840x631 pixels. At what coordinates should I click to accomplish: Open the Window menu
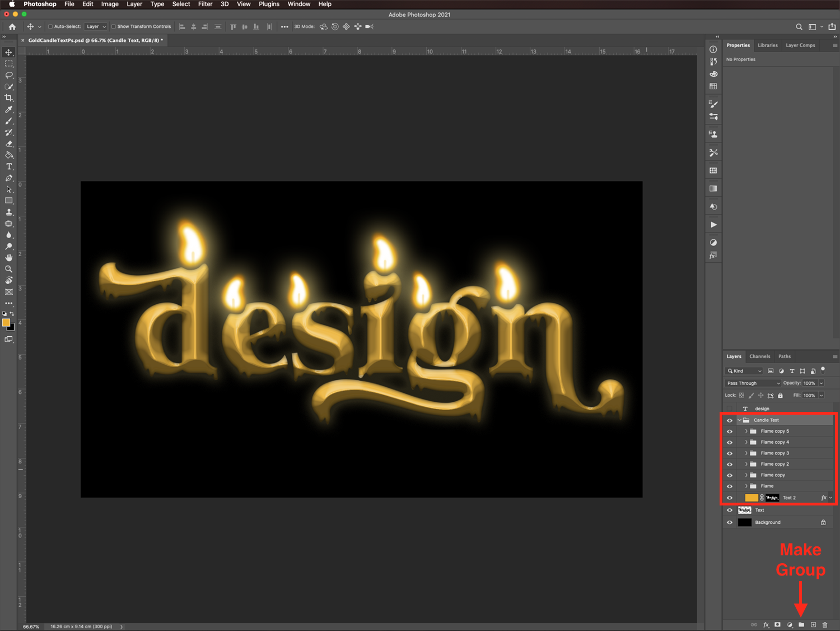[x=299, y=4]
